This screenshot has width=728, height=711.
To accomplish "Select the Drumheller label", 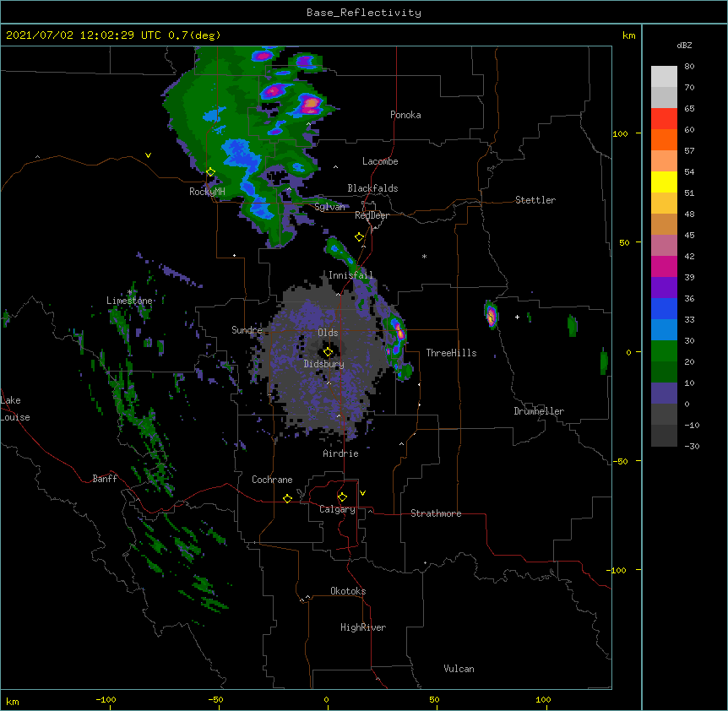I will [539, 411].
